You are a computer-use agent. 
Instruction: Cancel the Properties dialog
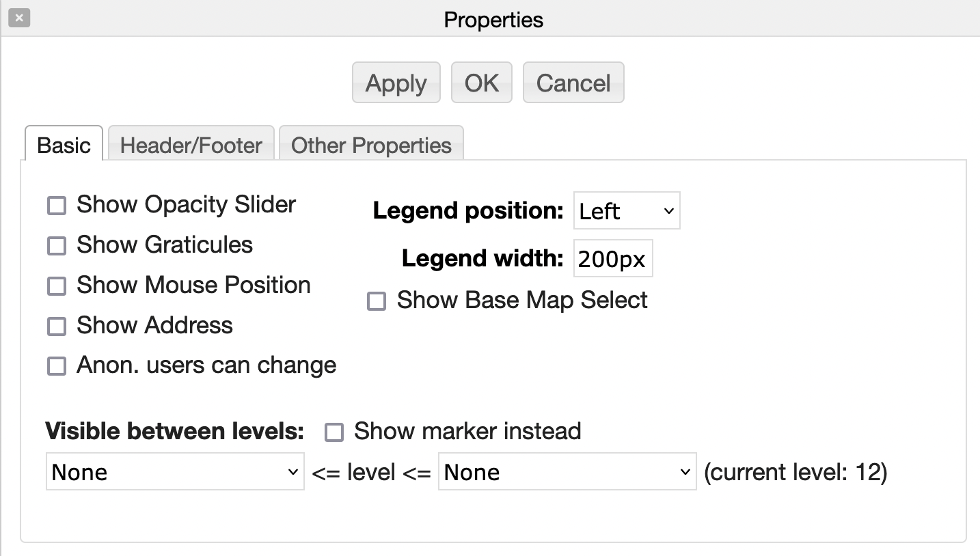(x=573, y=83)
